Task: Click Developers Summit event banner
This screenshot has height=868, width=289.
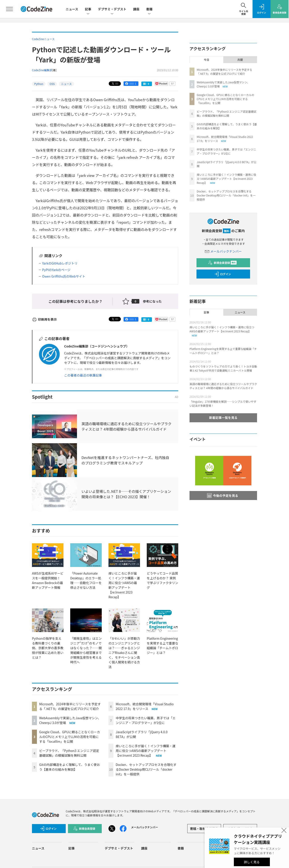Action: click(209, 470)
